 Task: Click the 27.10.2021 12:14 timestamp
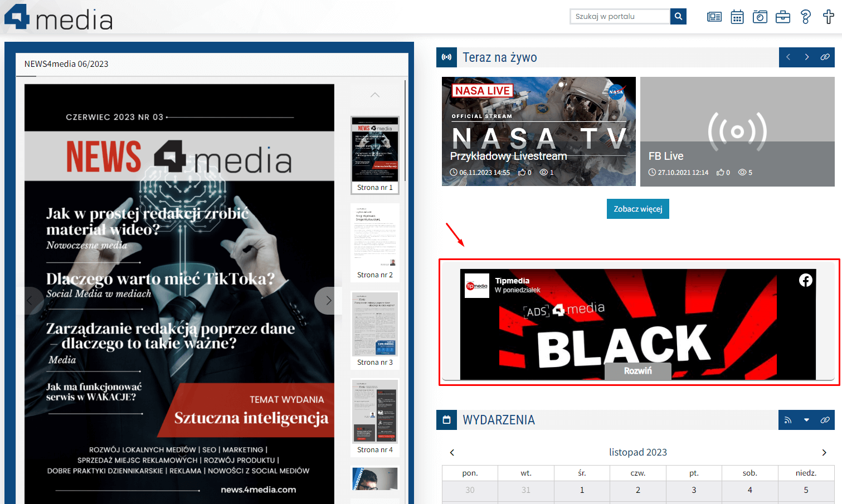[x=683, y=173]
